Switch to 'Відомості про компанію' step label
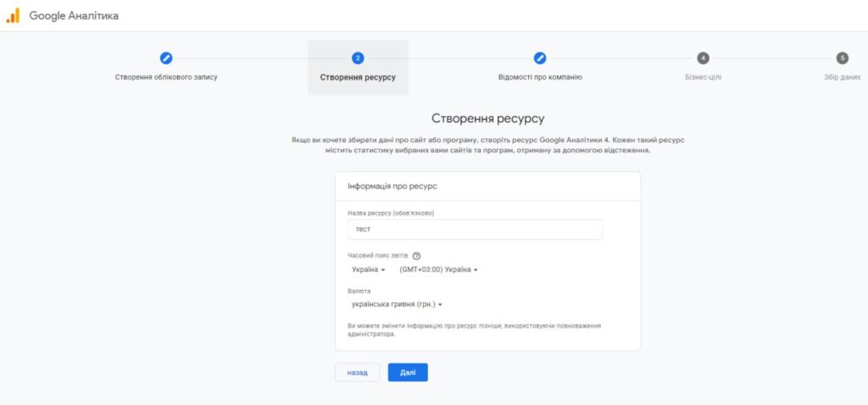868x405 pixels. pyautogui.click(x=540, y=77)
